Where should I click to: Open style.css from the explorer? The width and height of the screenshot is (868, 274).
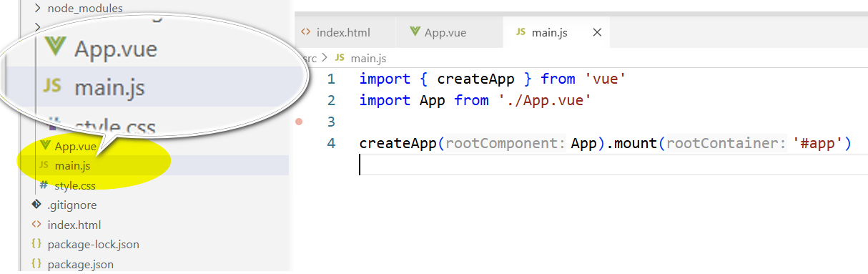point(74,186)
